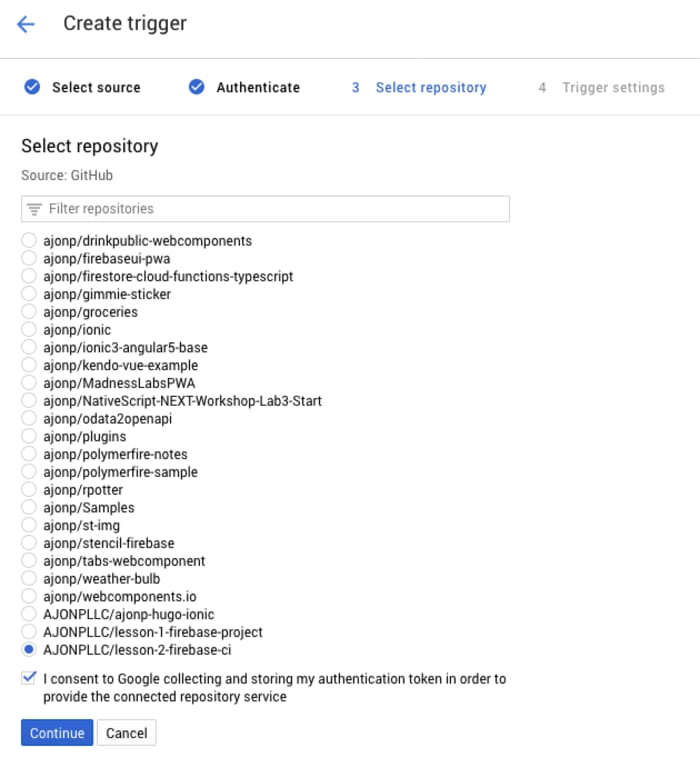Type in the Filter repositories field

270,209
